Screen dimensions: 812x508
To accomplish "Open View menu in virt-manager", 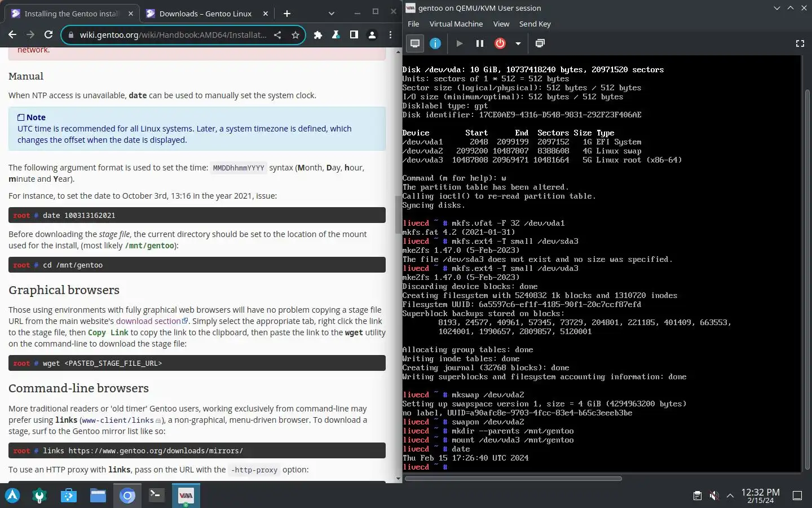I will click(x=501, y=24).
